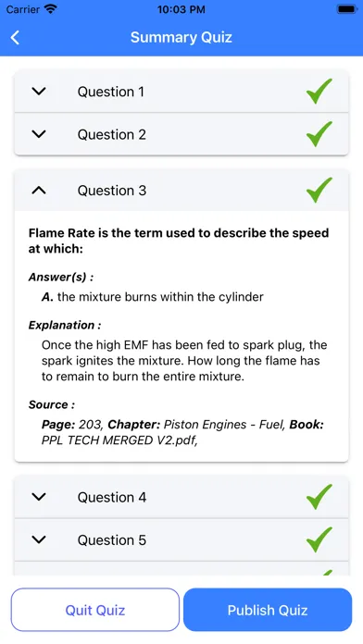Expand Question 1 with its chevron
Image resolution: width=363 pixels, height=644 pixels.
pyautogui.click(x=39, y=92)
